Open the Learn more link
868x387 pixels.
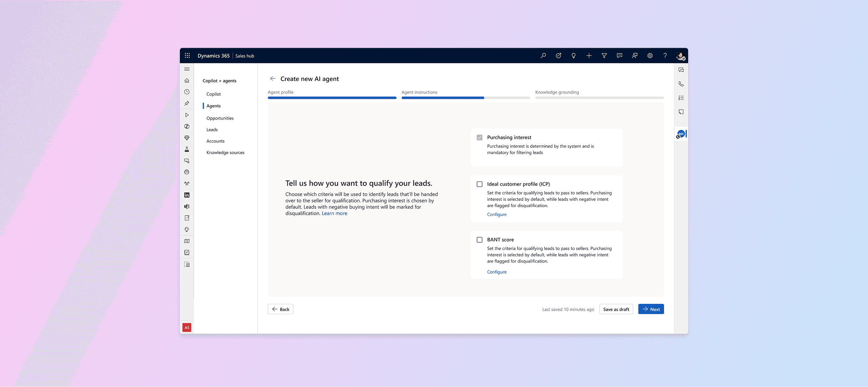click(x=334, y=213)
